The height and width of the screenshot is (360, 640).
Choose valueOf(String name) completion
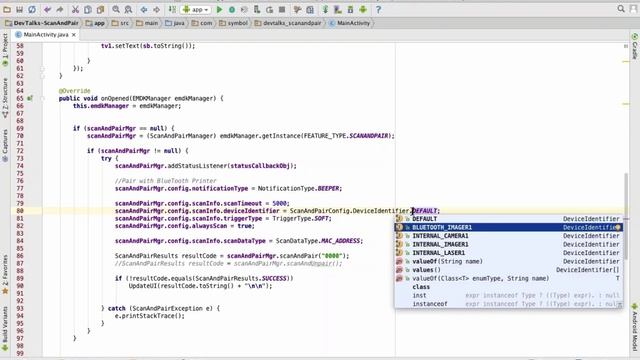click(x=508, y=262)
